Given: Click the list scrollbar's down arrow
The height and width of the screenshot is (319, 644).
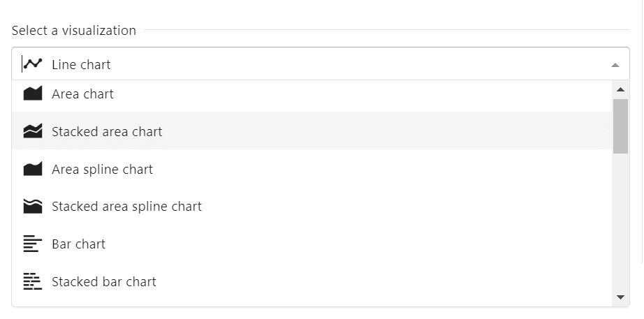Looking at the screenshot, I should click(620, 297).
